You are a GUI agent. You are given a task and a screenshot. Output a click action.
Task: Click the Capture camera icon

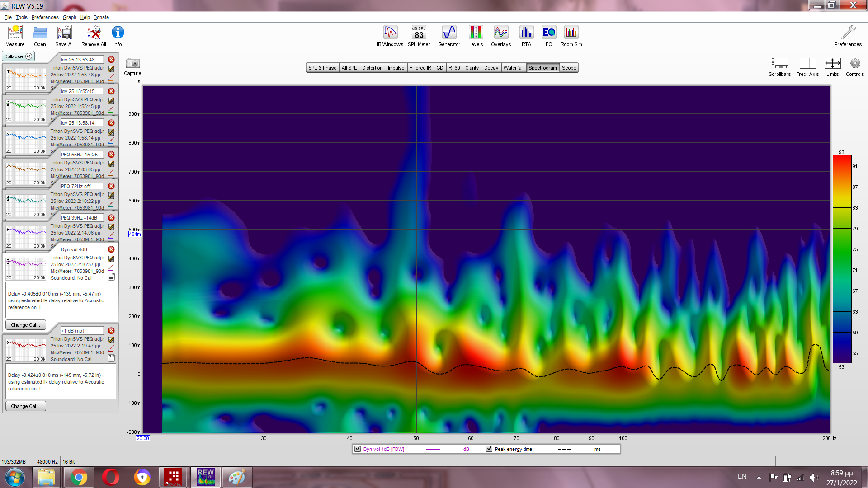[132, 64]
